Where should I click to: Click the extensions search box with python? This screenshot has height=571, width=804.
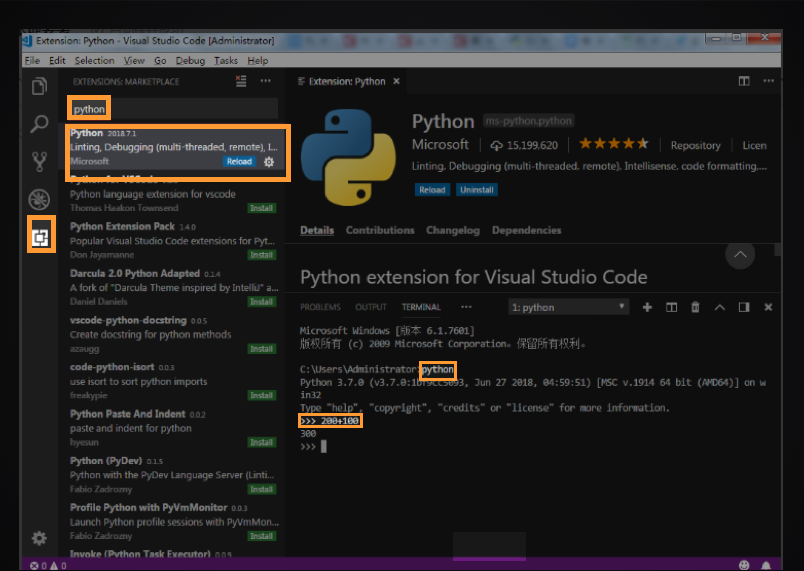[x=173, y=109]
